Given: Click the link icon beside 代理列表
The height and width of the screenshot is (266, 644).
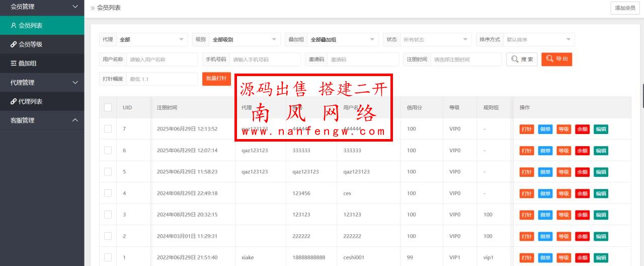Looking at the screenshot, I should point(14,101).
